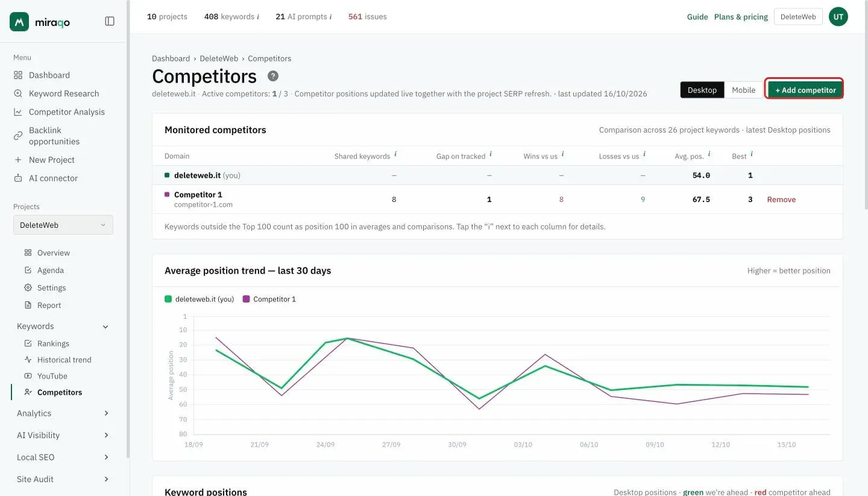
Task: Click info icon next to Best column
Action: 752,154
